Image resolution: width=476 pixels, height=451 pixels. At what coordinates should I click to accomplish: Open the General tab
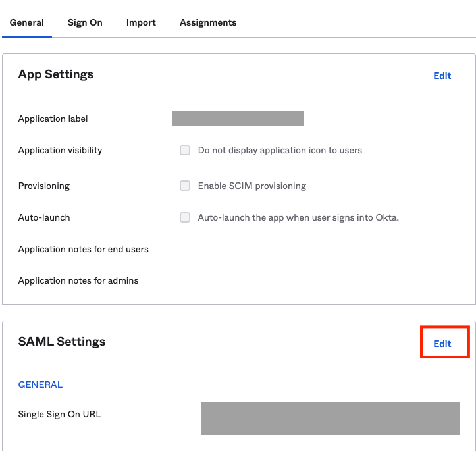(27, 23)
